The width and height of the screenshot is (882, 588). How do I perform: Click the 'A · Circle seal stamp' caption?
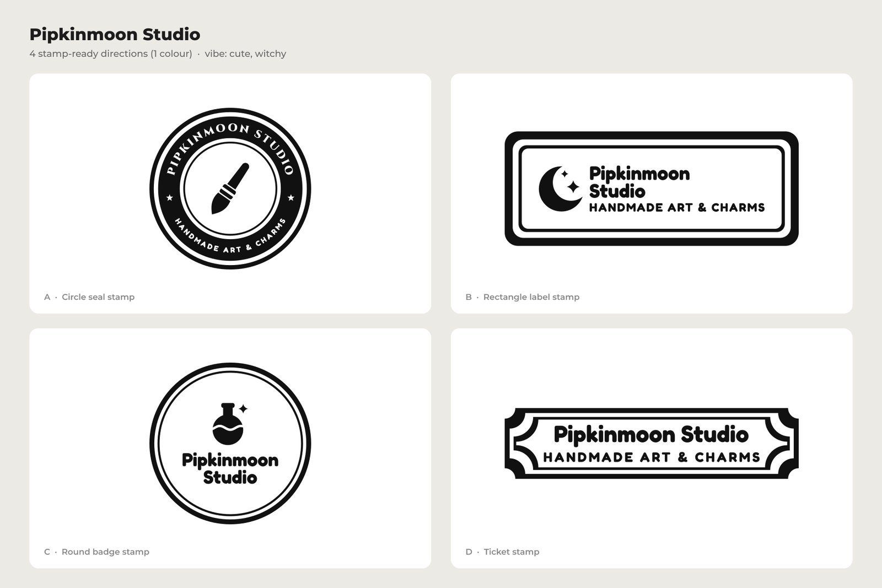(89, 297)
